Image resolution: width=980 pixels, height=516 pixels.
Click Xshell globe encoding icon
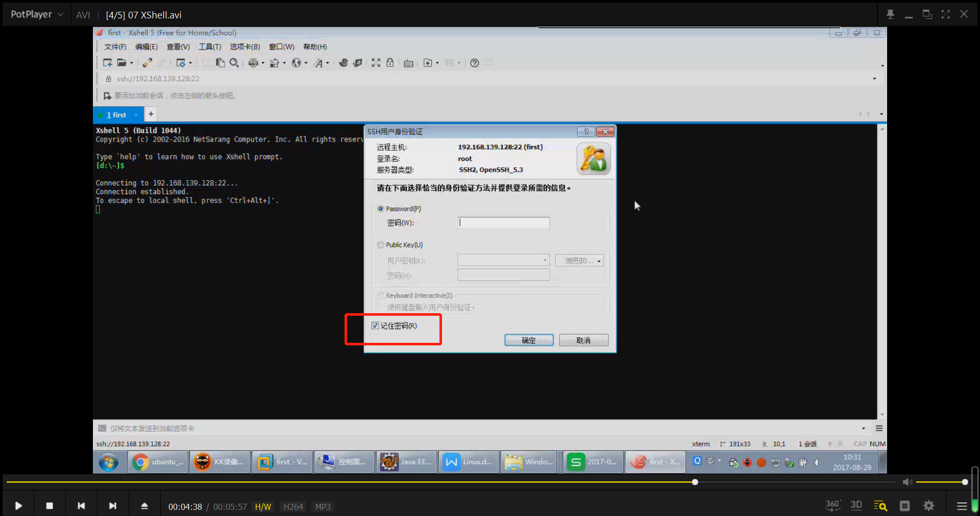click(x=296, y=62)
